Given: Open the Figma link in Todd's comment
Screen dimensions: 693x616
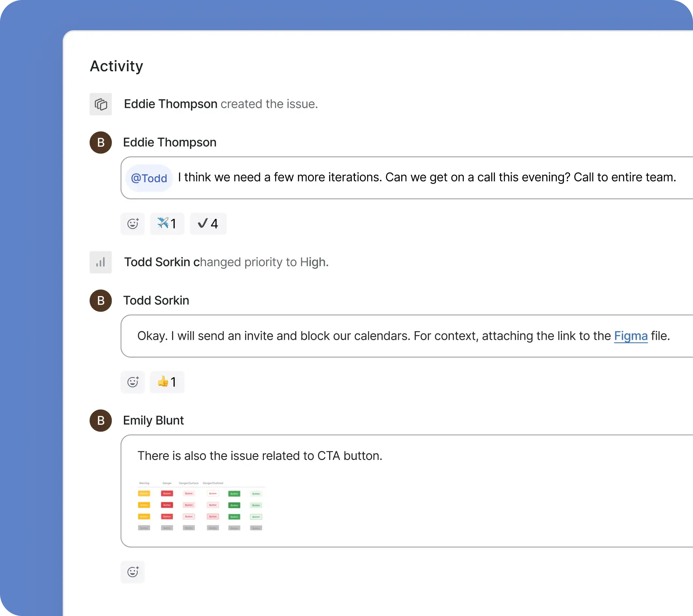Looking at the screenshot, I should [x=631, y=336].
